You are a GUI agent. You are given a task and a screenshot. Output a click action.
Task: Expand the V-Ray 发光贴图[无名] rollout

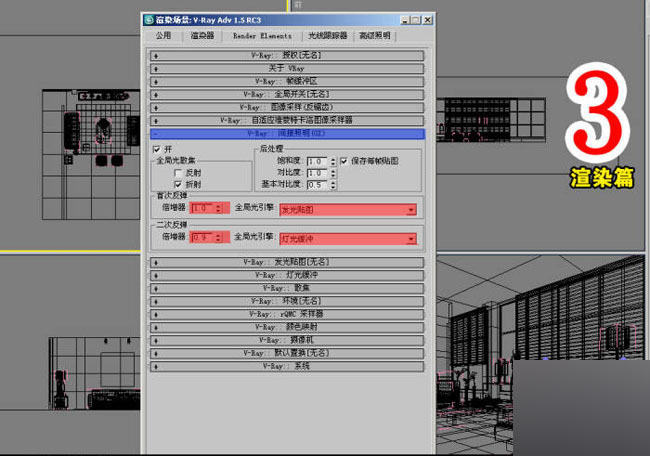point(287,262)
